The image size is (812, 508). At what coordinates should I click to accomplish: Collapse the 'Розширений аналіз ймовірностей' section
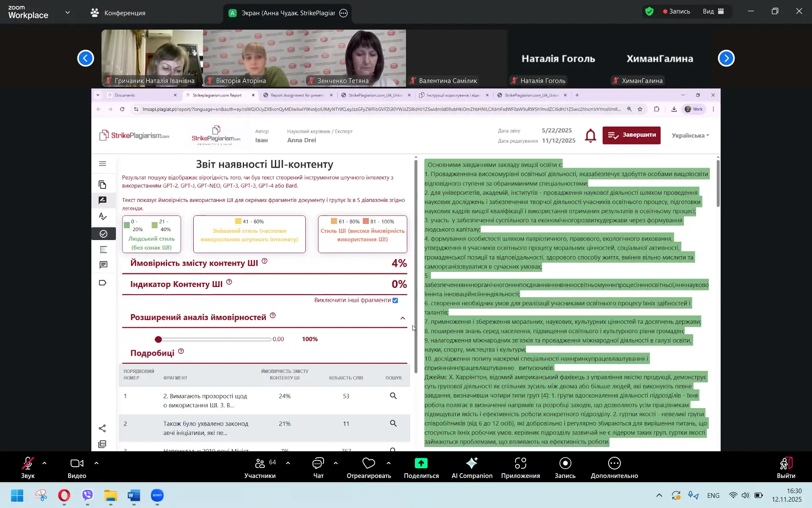(403, 318)
